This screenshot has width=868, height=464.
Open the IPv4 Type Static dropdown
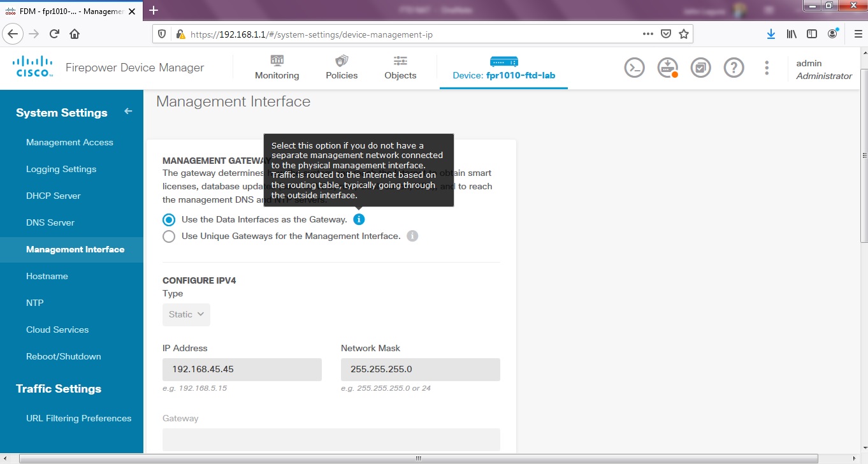click(186, 314)
